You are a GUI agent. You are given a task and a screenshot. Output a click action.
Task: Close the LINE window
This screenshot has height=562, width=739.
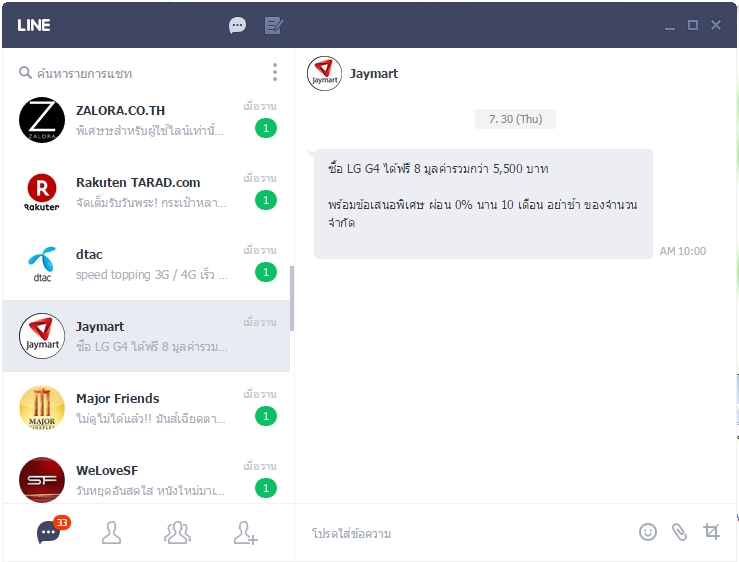(x=716, y=25)
